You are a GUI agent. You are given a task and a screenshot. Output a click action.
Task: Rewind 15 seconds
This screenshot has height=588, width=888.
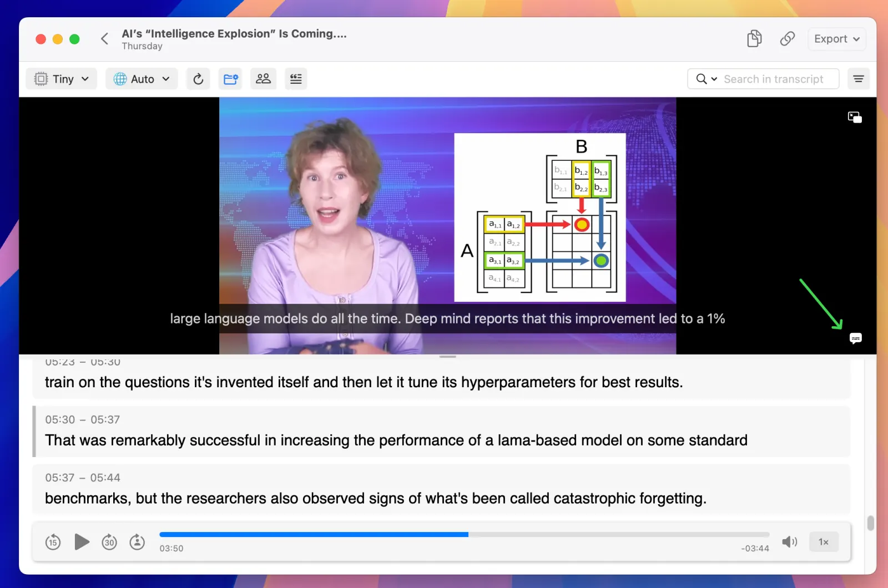coord(53,541)
